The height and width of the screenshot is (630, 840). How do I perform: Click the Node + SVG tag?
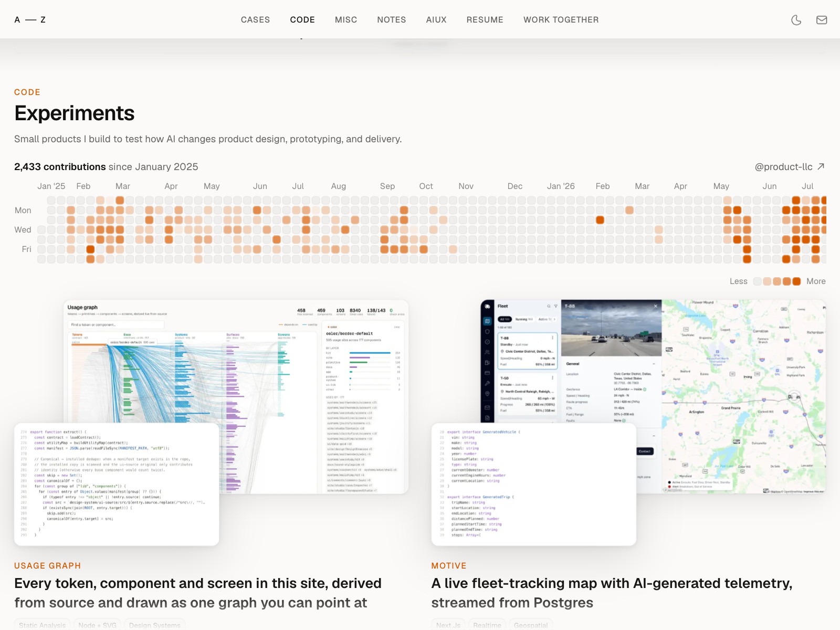point(98,625)
